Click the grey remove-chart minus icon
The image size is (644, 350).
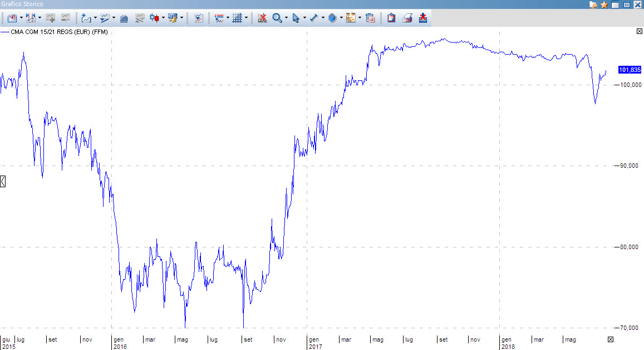[65, 18]
